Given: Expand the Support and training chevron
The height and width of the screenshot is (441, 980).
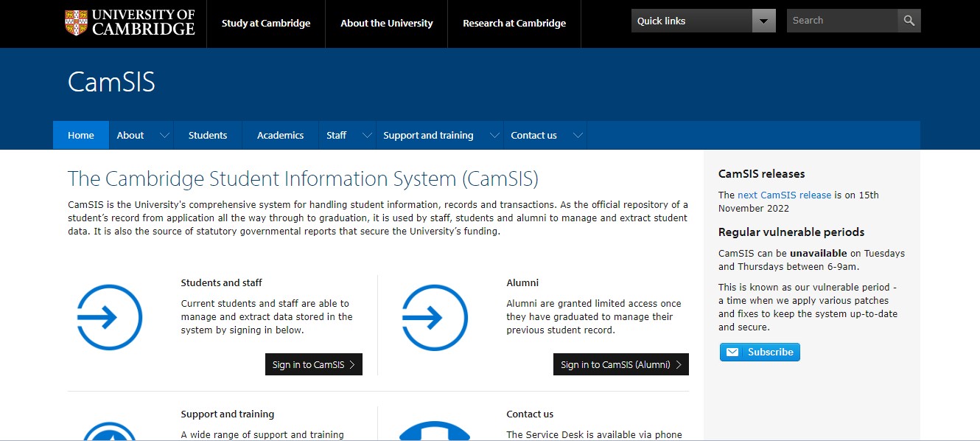Looking at the screenshot, I should pyautogui.click(x=493, y=136).
